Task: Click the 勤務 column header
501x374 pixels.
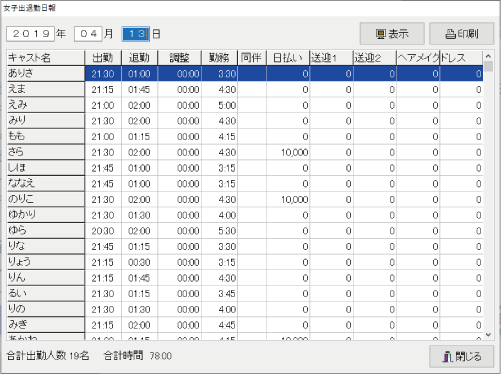Action: click(x=219, y=58)
